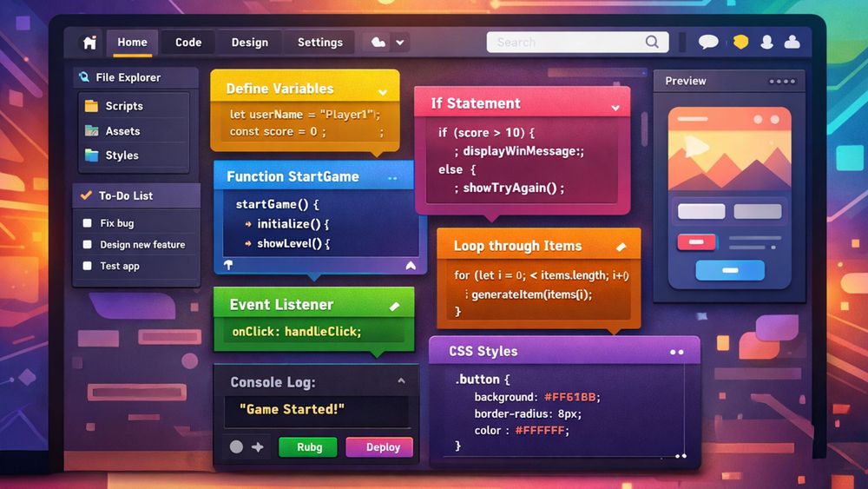
Task: Click arrow bullet beside showLevel()
Action: 248,244
